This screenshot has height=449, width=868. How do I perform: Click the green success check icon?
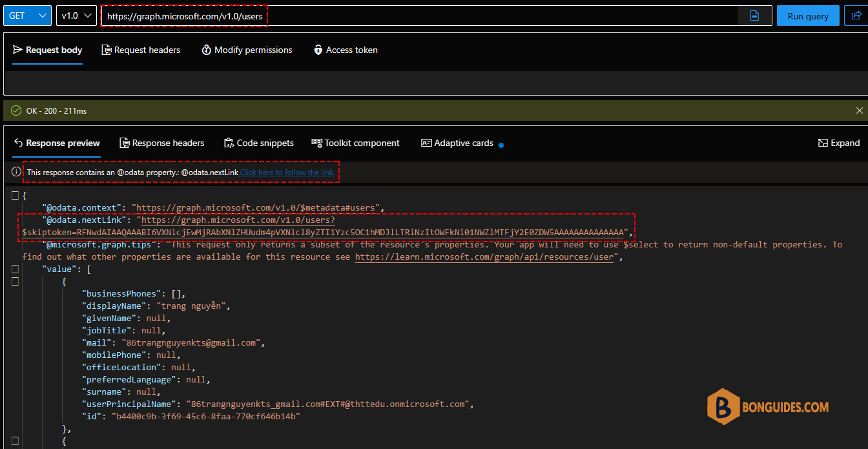tap(16, 110)
